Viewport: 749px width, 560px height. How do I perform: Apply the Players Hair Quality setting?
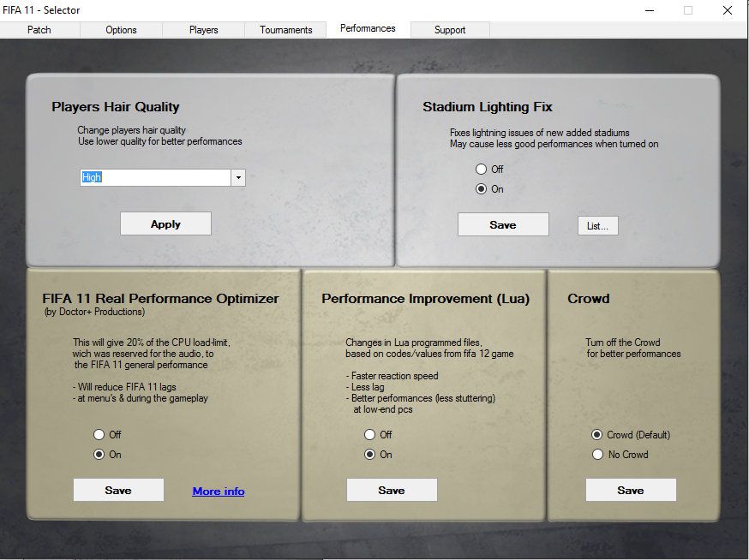coord(165,224)
